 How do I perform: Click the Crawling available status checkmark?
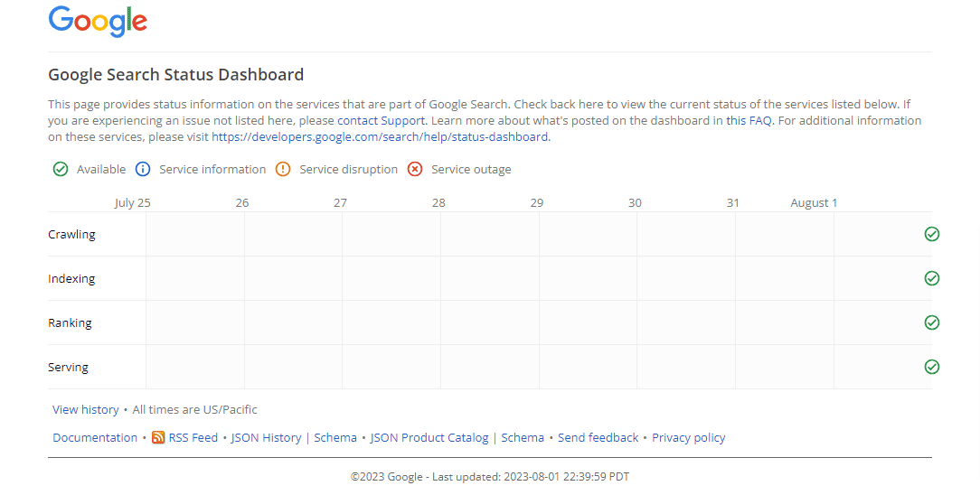pyautogui.click(x=931, y=234)
